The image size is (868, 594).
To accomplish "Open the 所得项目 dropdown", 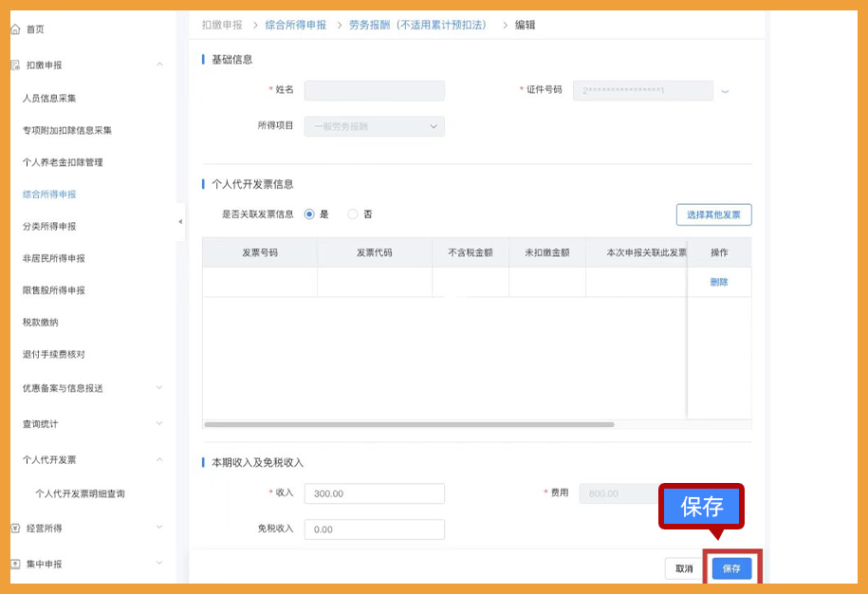I will 374,125.
